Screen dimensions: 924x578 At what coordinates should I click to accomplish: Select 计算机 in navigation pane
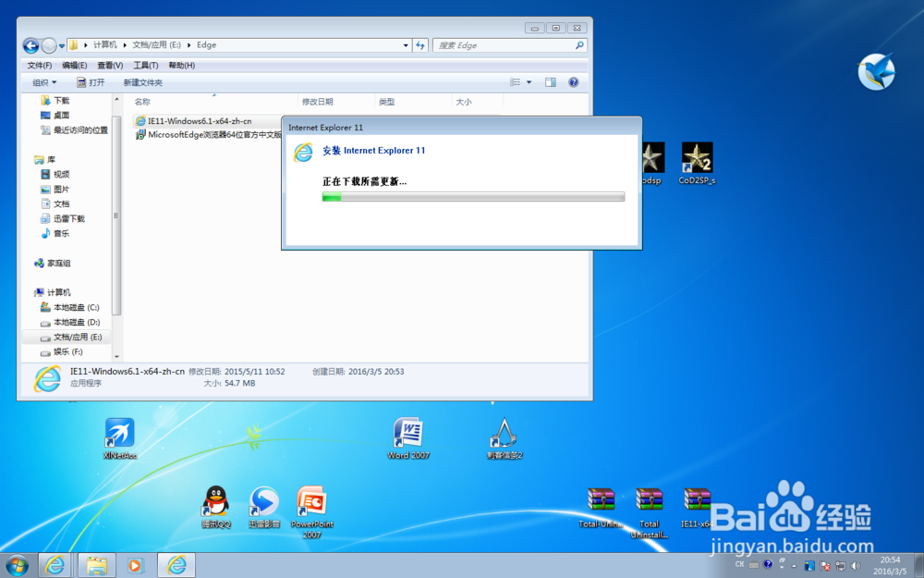coord(53,292)
